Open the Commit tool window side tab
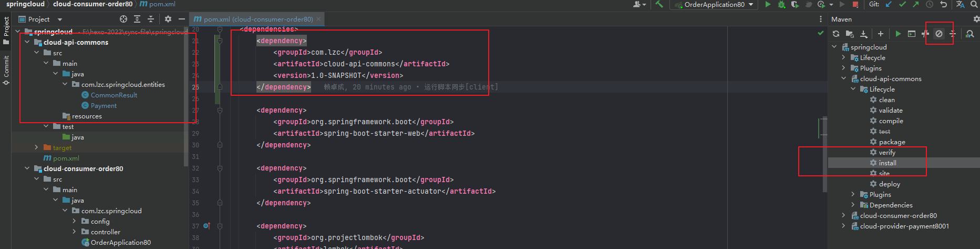Viewport: 980px width, 249px height. [x=6, y=71]
